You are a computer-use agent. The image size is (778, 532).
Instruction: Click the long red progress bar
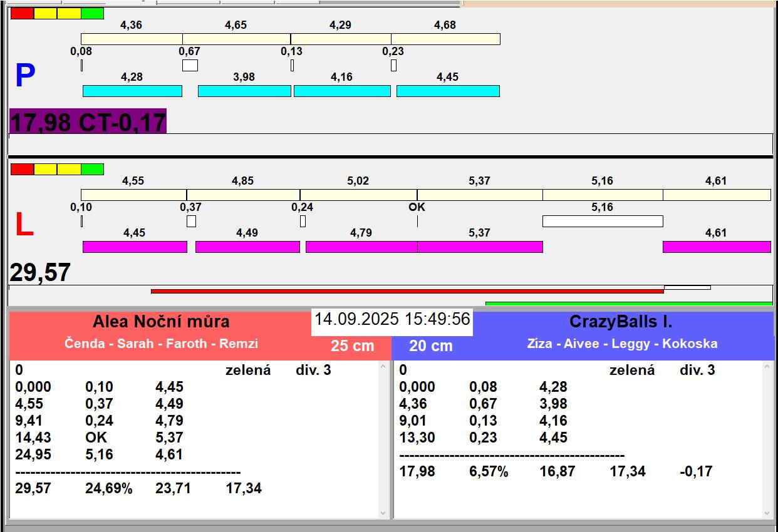(407, 291)
